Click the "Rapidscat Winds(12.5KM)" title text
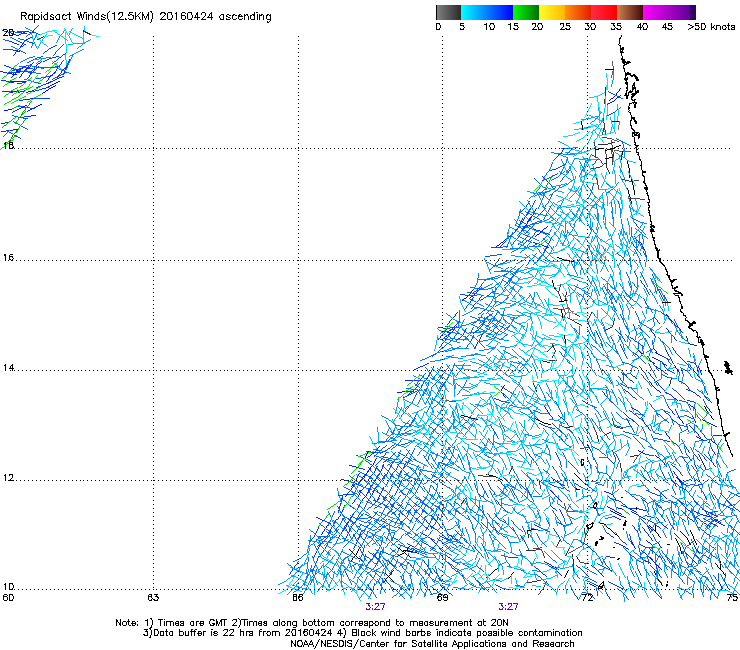 (87, 17)
